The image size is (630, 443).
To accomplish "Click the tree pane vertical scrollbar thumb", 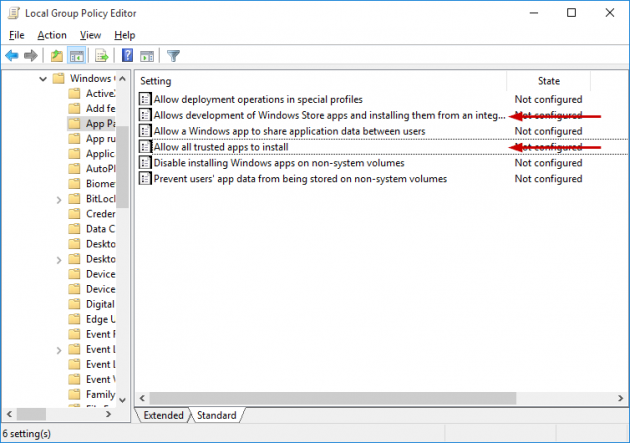I will [123, 167].
